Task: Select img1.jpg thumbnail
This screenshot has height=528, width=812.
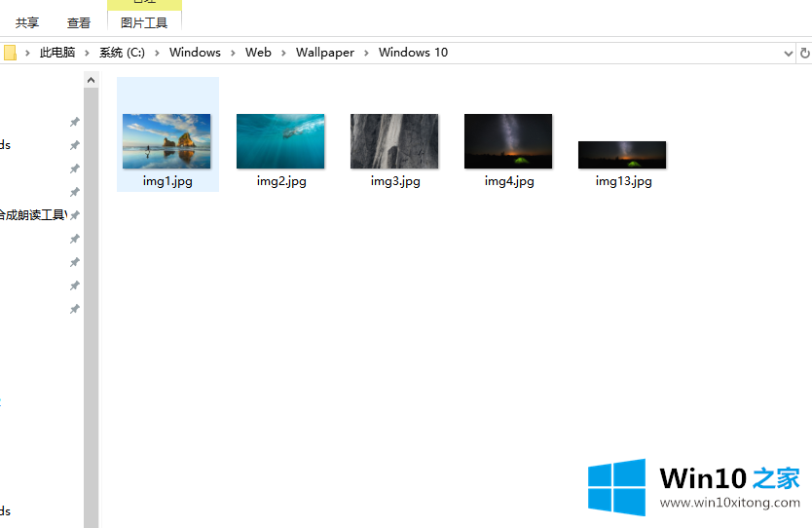Action: (166, 141)
